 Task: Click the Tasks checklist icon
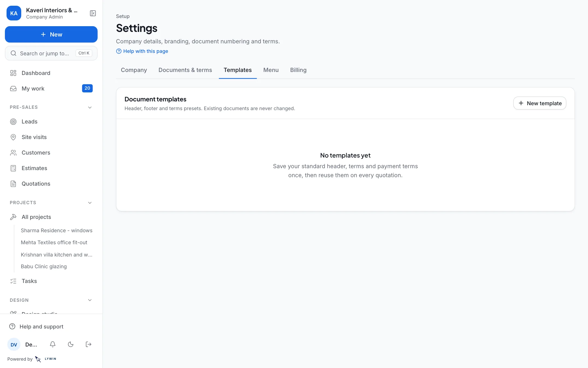(13, 281)
